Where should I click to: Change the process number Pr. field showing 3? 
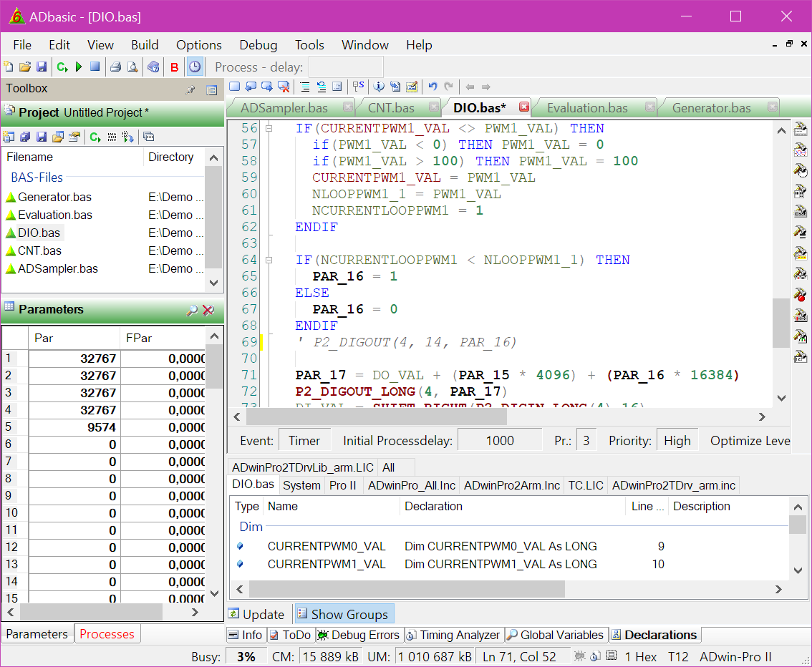pos(586,441)
